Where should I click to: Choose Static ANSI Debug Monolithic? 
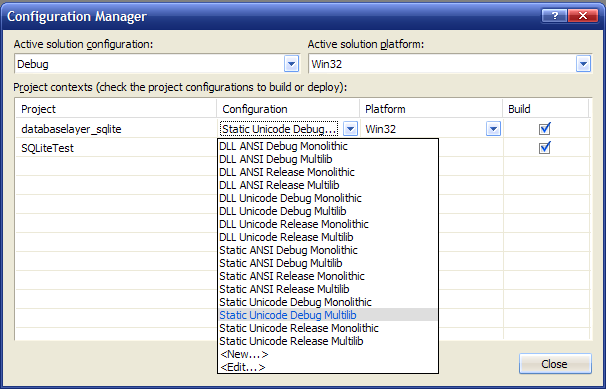pyautogui.click(x=328, y=250)
